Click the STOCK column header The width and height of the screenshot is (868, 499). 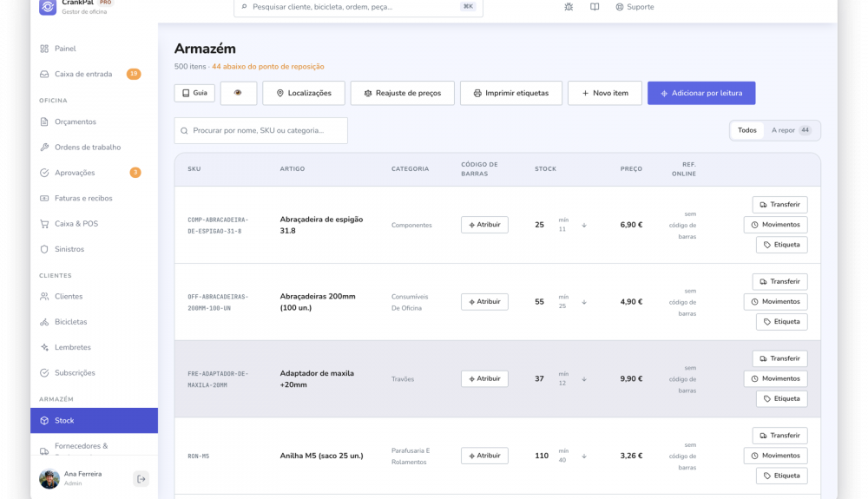pyautogui.click(x=545, y=168)
